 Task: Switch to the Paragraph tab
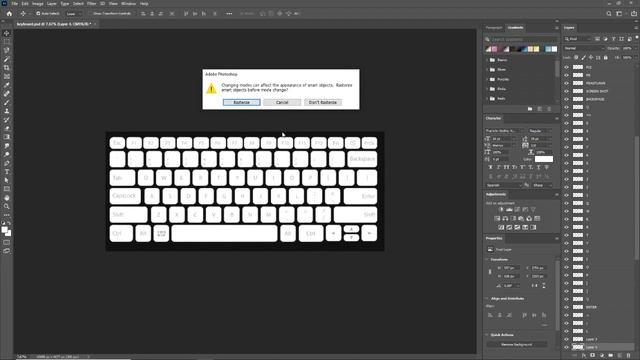(x=494, y=28)
